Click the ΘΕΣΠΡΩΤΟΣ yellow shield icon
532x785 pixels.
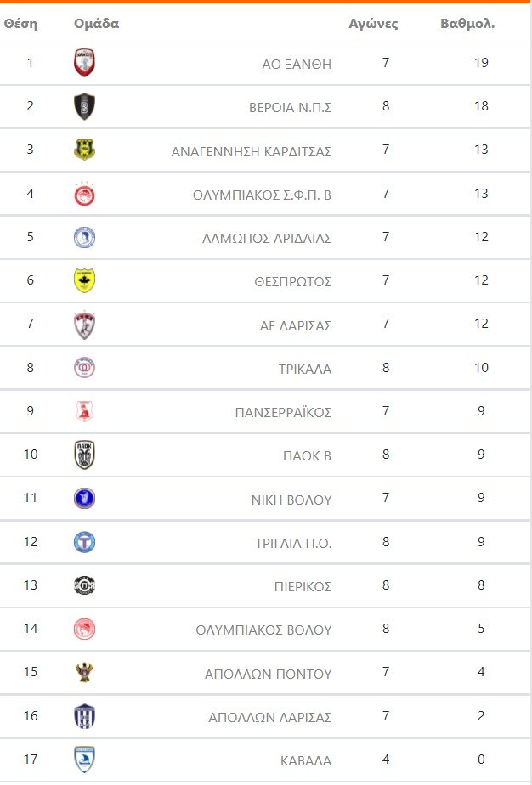click(x=84, y=280)
